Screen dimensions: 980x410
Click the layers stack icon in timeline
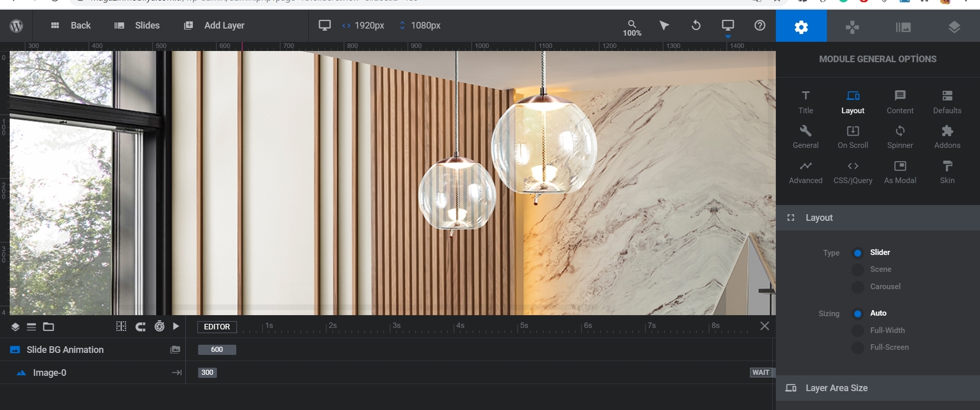tap(15, 327)
